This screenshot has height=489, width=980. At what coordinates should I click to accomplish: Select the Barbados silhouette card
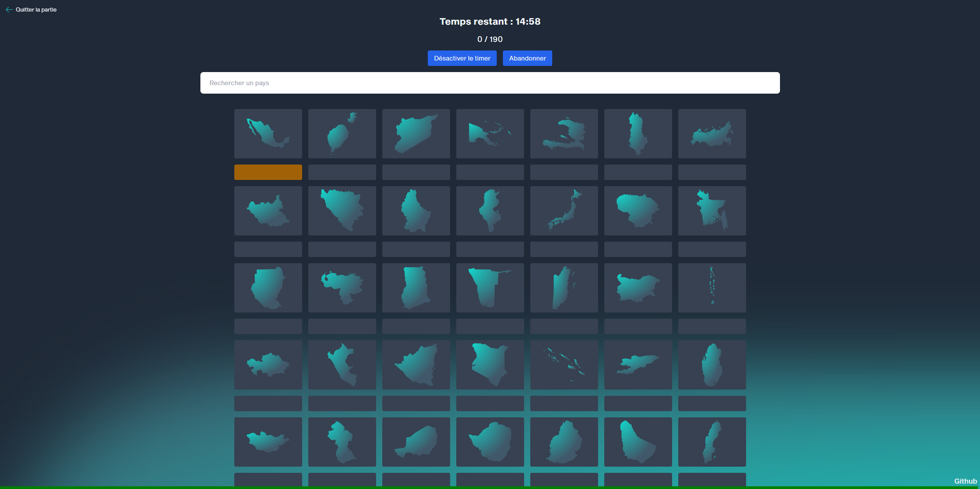point(638,442)
